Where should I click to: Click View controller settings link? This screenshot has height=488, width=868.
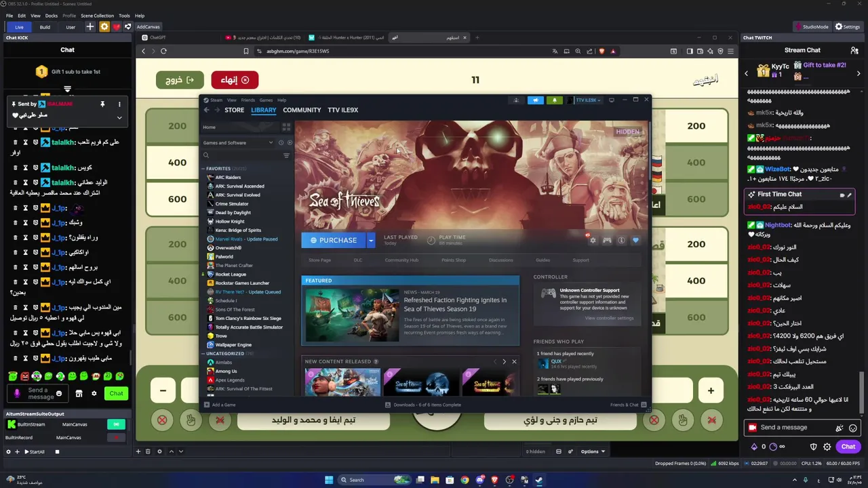click(610, 318)
